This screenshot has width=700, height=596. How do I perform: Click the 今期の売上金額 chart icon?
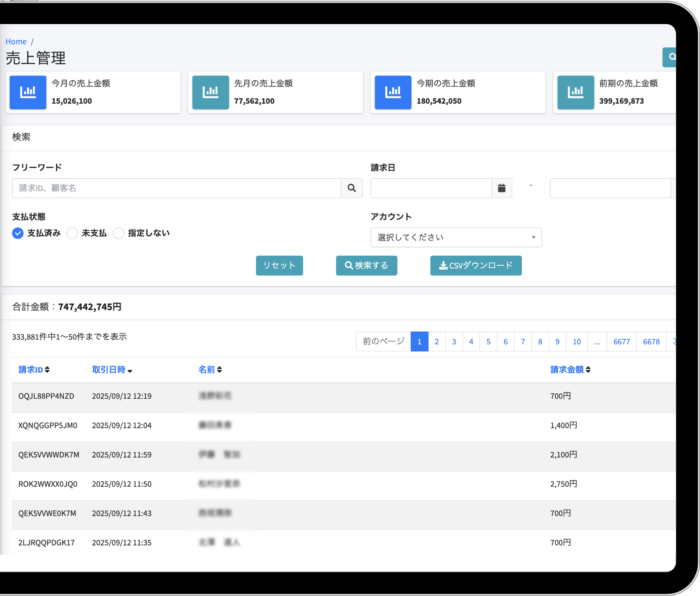point(393,92)
